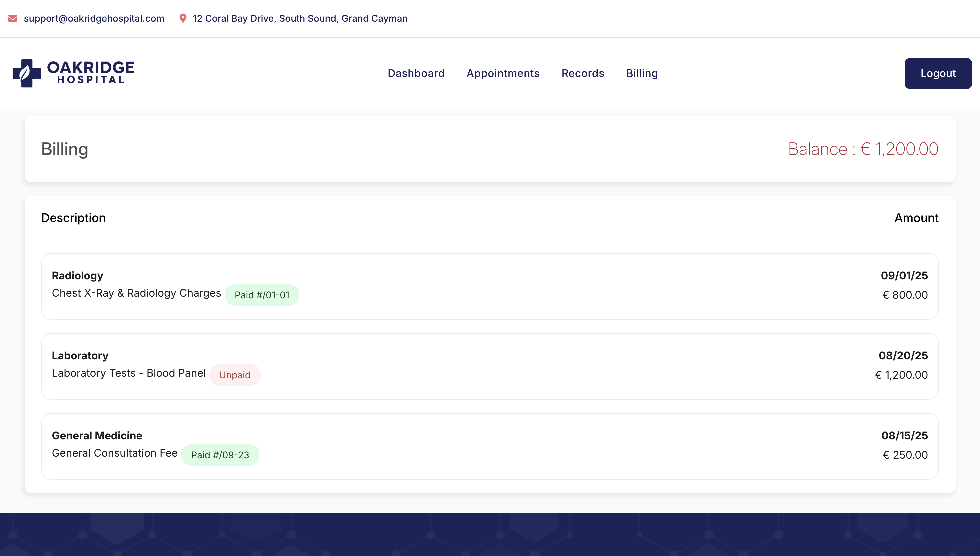This screenshot has height=556, width=980.
Task: Select Billing in the navigation
Action: coord(642,73)
